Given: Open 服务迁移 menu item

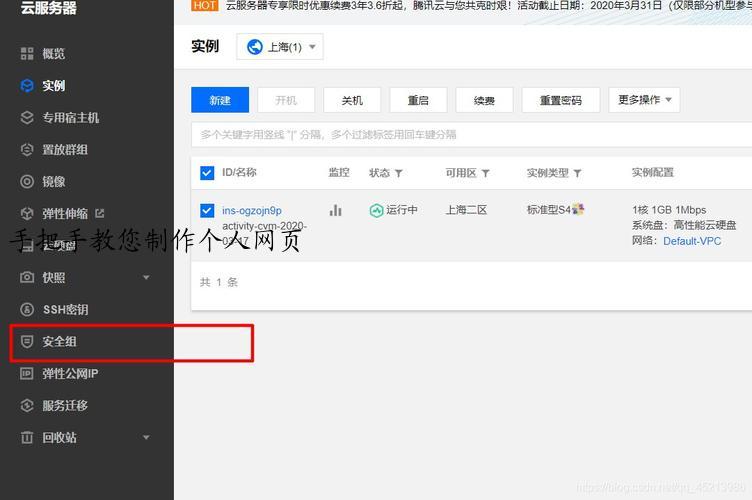Looking at the screenshot, I should point(65,406).
